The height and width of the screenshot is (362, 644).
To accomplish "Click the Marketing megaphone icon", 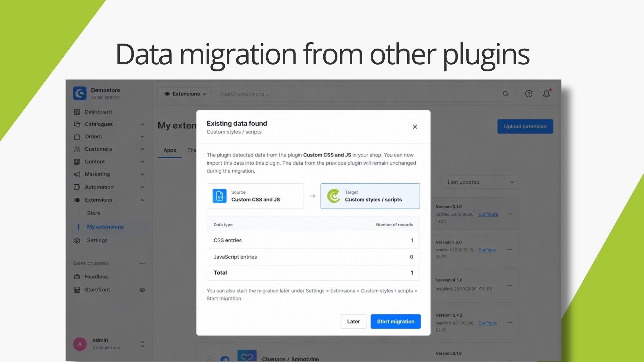I will click(77, 174).
